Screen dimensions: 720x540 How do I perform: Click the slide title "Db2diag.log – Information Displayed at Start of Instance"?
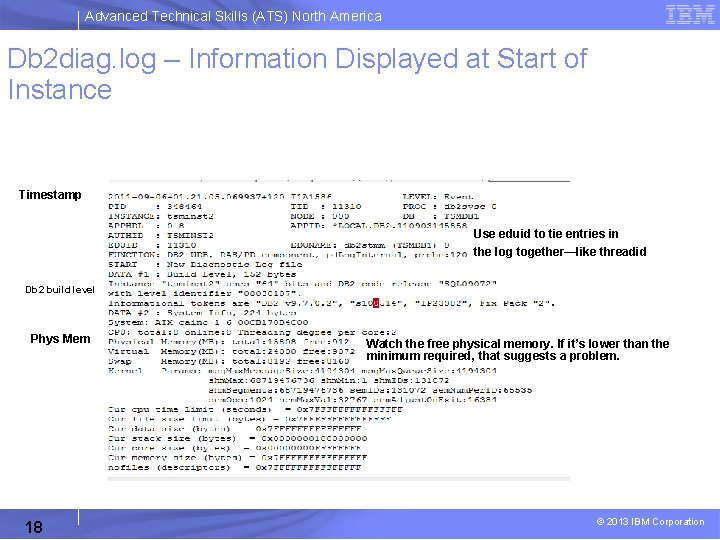tap(297, 73)
